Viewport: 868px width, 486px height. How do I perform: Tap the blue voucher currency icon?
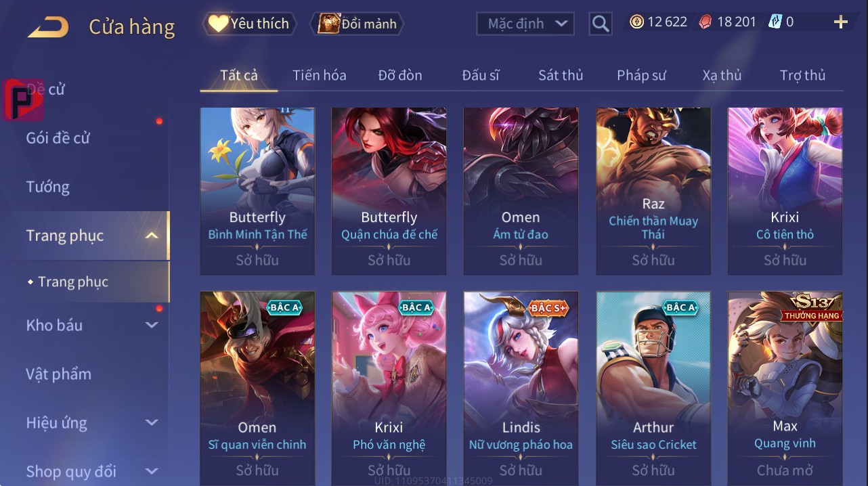[x=775, y=22]
